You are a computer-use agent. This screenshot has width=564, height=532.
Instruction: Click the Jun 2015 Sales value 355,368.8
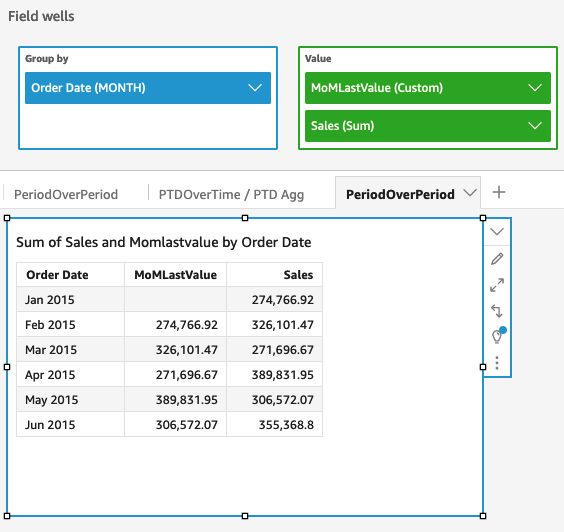pyautogui.click(x=286, y=425)
